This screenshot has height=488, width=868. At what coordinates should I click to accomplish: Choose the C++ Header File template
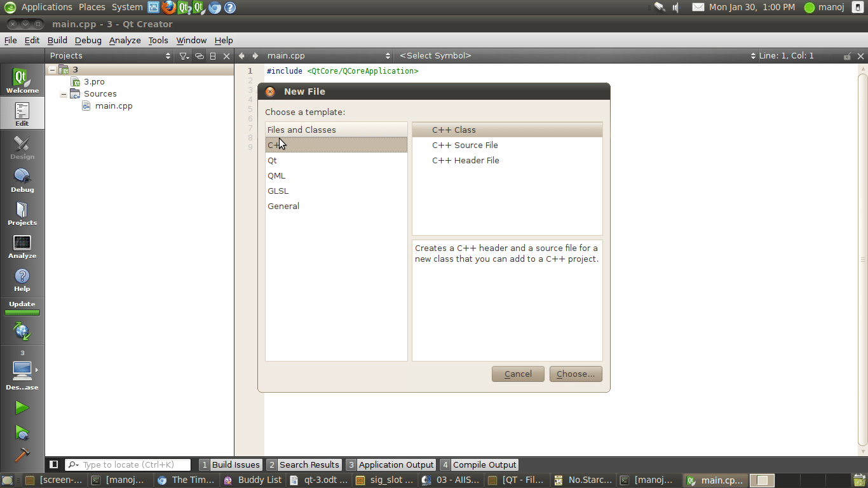pos(507,161)
